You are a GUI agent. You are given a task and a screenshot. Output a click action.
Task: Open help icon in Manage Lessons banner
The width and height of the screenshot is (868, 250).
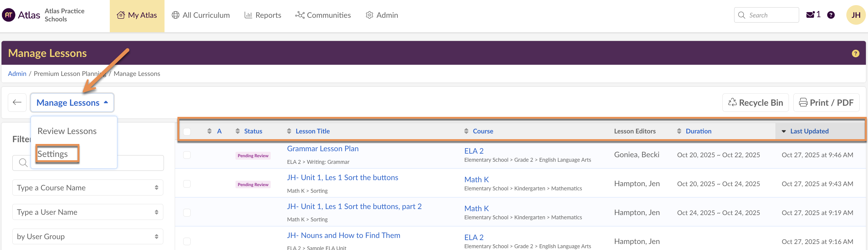tap(855, 54)
